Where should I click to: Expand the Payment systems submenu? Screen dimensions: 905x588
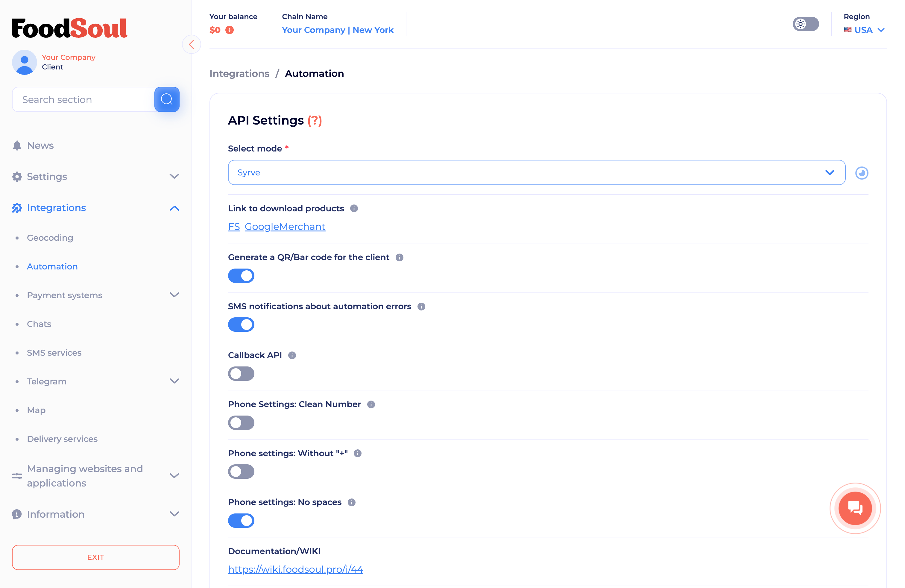coord(174,295)
